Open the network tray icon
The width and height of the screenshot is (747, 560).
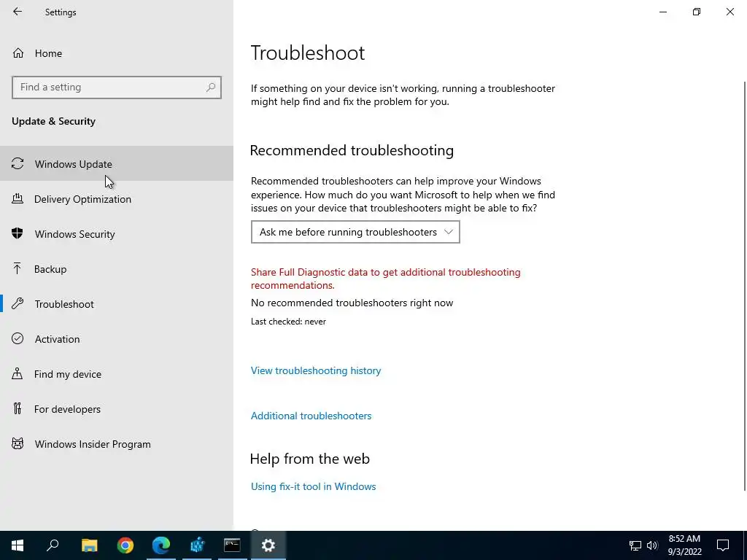tap(635, 545)
